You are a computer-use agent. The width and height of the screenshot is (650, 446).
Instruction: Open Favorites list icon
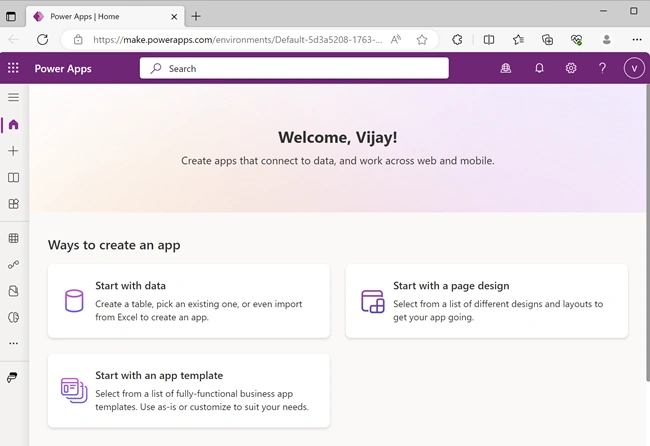pyautogui.click(x=518, y=40)
